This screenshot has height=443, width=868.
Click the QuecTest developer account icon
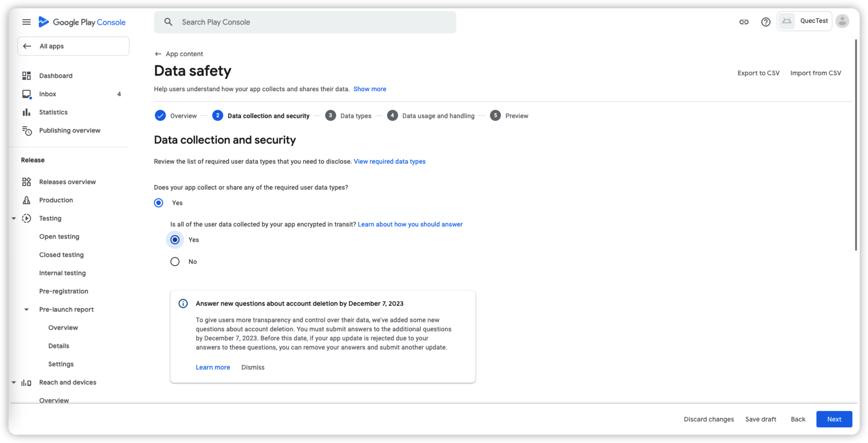[786, 21]
